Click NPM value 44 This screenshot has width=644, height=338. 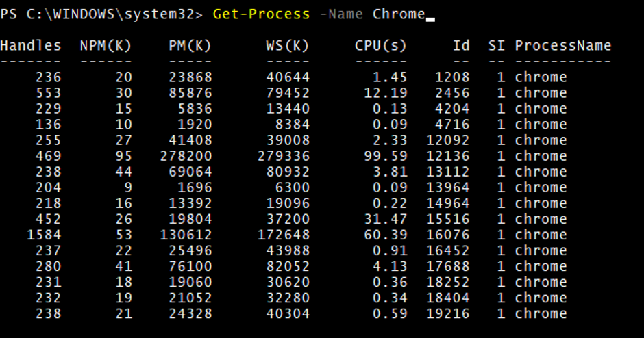tap(123, 172)
